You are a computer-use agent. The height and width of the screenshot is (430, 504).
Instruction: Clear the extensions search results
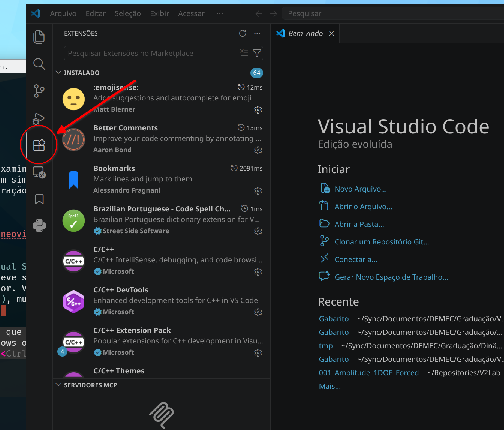pos(244,53)
